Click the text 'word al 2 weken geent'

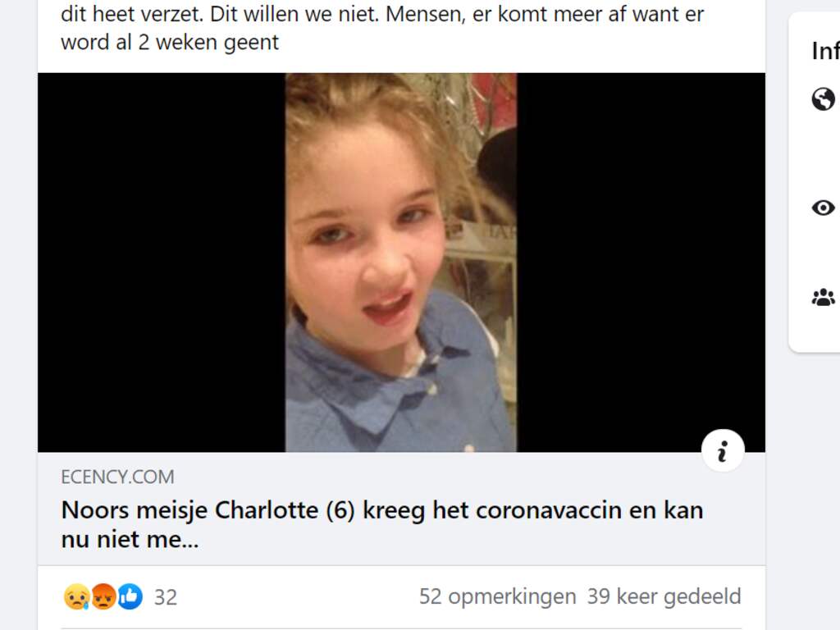[170, 43]
